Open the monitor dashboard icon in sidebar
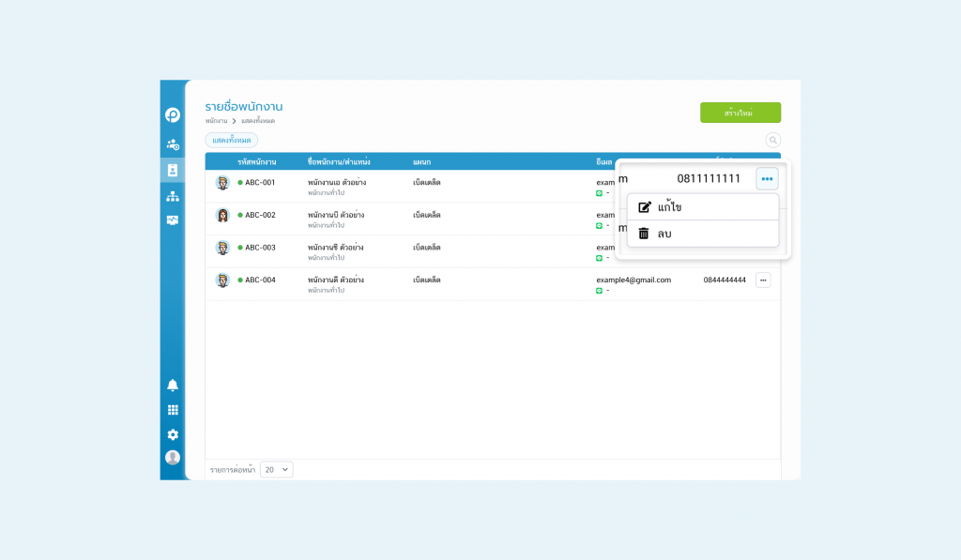 tap(173, 220)
